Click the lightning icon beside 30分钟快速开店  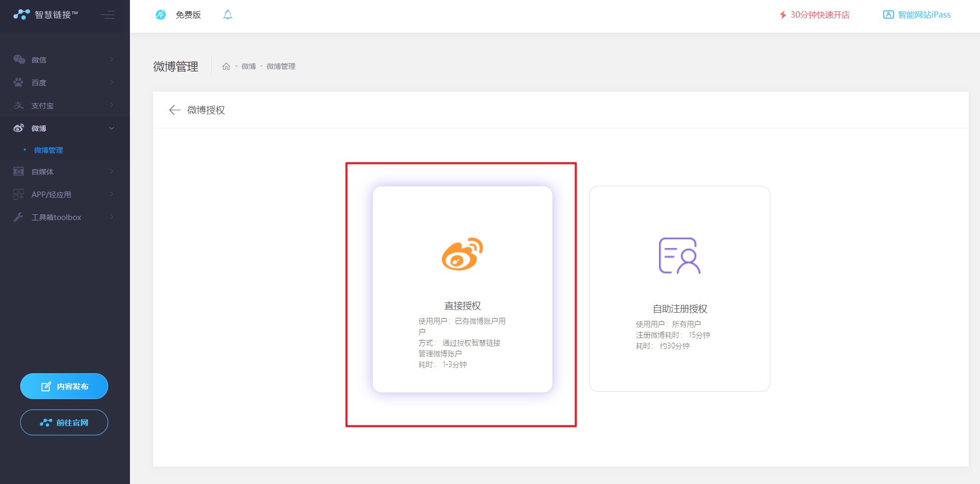[783, 15]
